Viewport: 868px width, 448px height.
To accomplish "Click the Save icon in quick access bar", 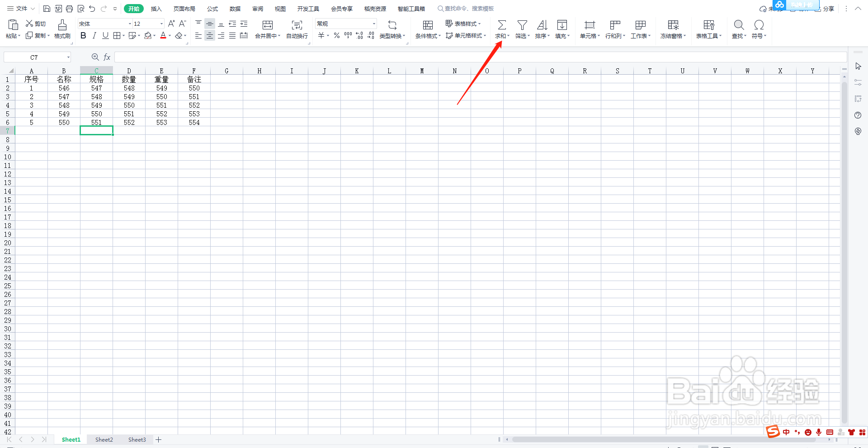I will click(x=47, y=9).
